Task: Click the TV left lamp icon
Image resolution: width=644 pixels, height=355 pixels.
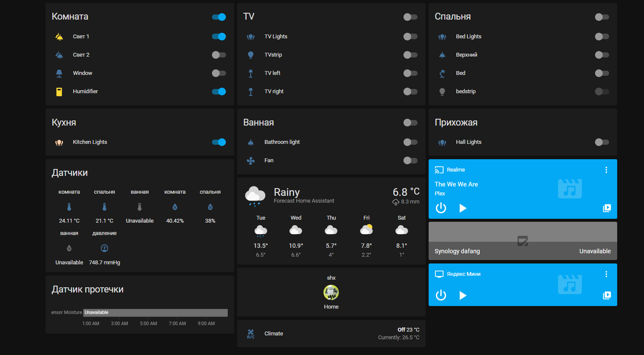Action: pos(251,73)
